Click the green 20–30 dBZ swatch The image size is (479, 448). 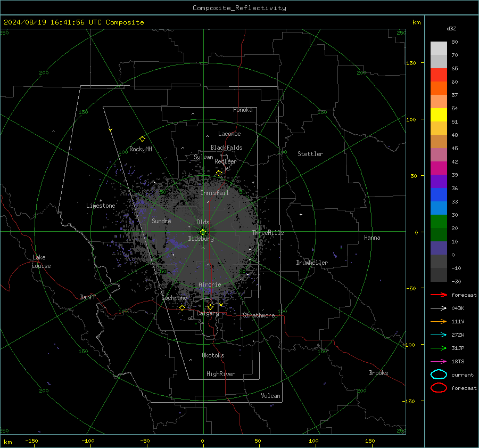pyautogui.click(x=439, y=222)
